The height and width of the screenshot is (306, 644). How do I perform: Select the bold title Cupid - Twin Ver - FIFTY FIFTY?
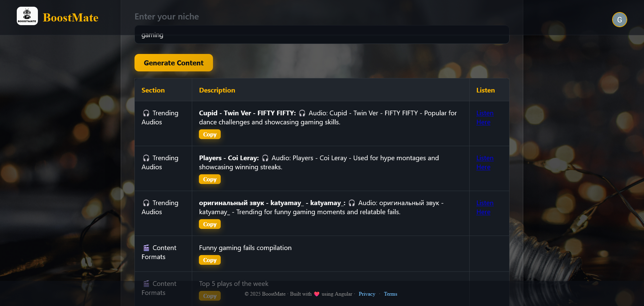tap(247, 113)
